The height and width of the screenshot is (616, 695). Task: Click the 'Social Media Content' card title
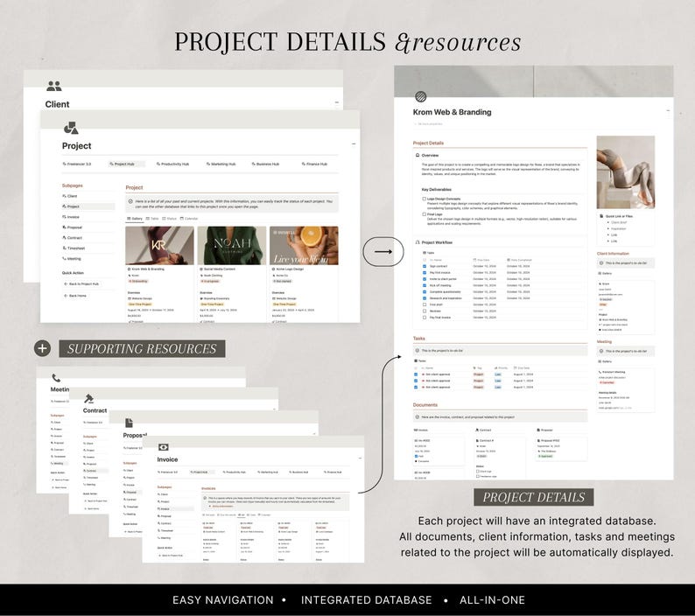pos(220,269)
